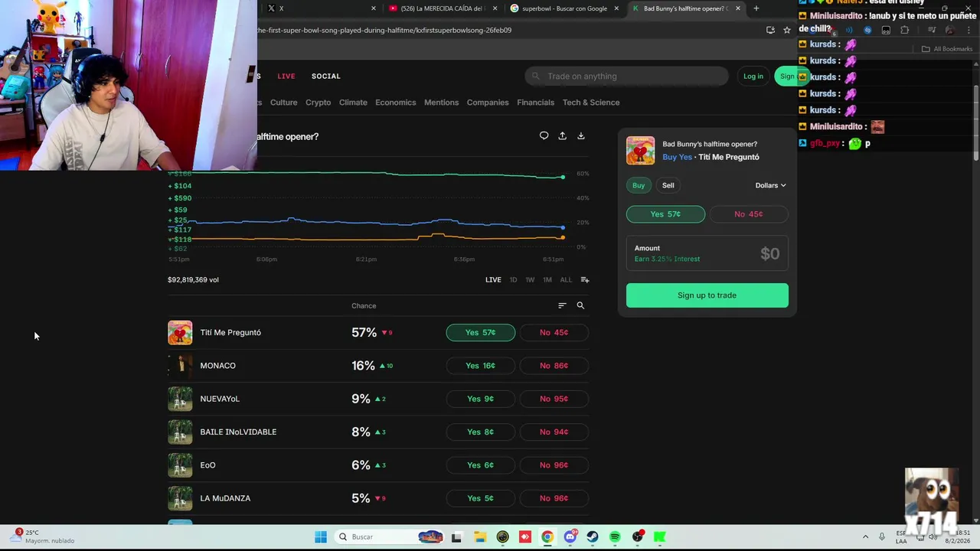The height and width of the screenshot is (551, 980).
Task: Buy Yes 8¢ on BAILE INoLVIDABLE
Action: [481, 432]
